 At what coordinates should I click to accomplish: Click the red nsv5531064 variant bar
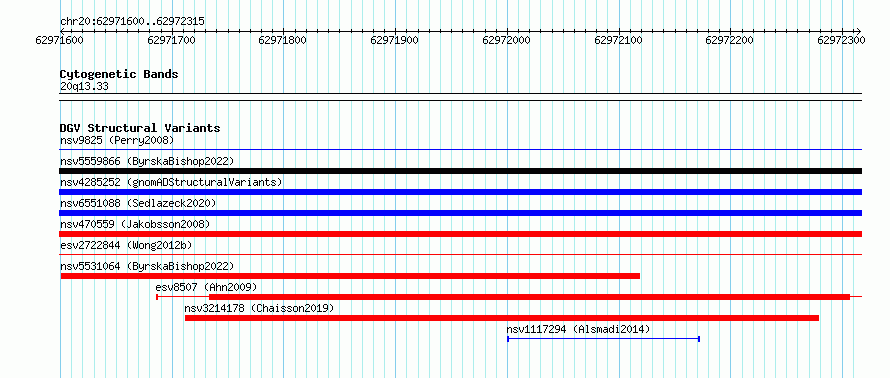350,276
